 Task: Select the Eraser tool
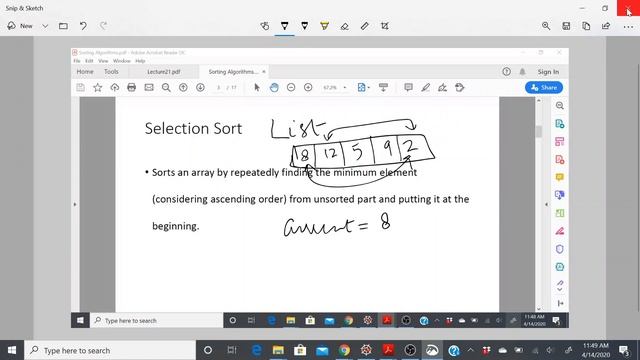(344, 26)
